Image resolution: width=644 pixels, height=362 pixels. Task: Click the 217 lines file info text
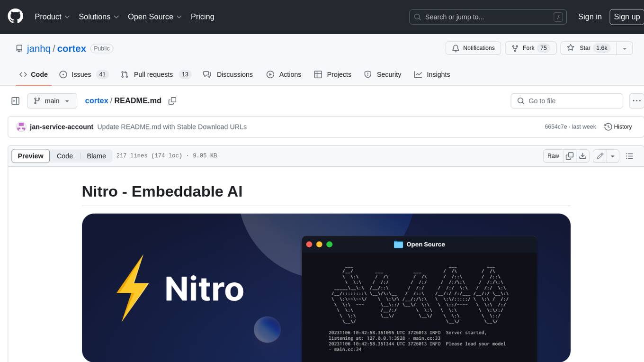point(167,155)
